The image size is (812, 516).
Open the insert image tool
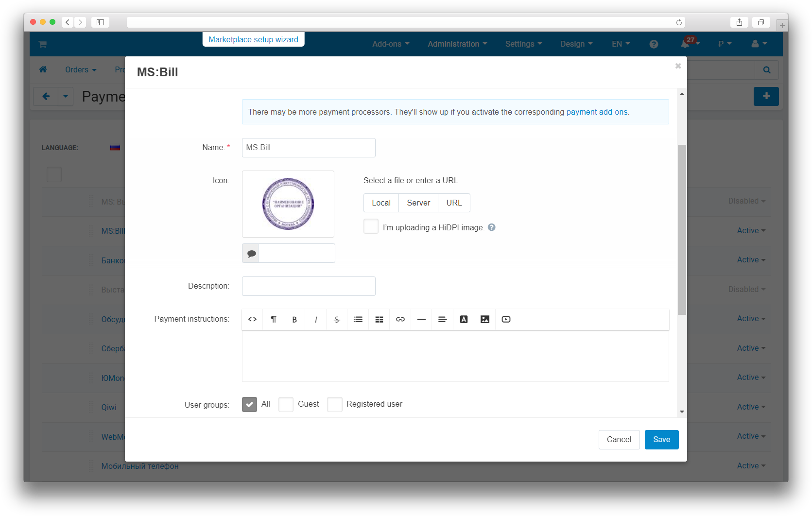point(485,320)
